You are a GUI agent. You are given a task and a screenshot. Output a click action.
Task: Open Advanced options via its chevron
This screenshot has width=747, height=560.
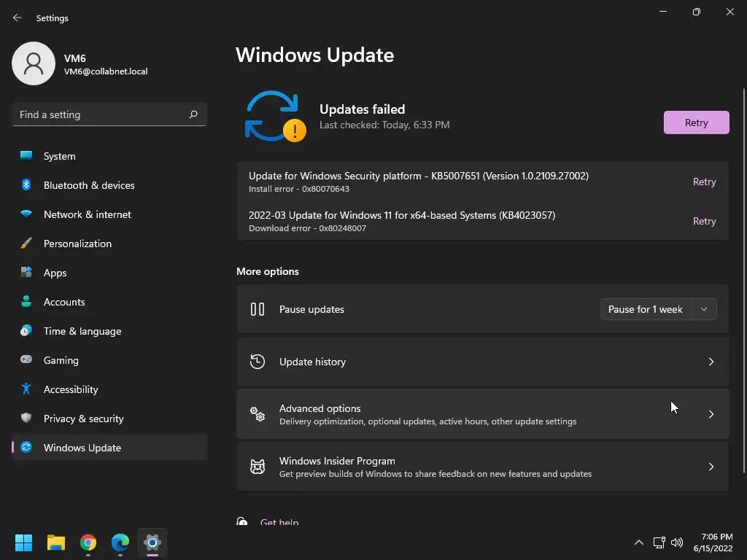711,414
